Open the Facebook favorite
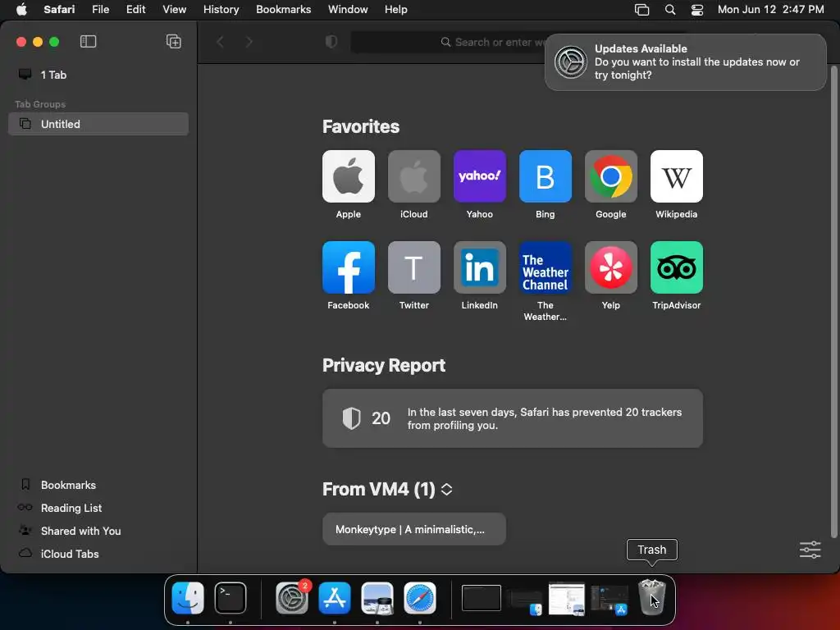 (x=348, y=267)
